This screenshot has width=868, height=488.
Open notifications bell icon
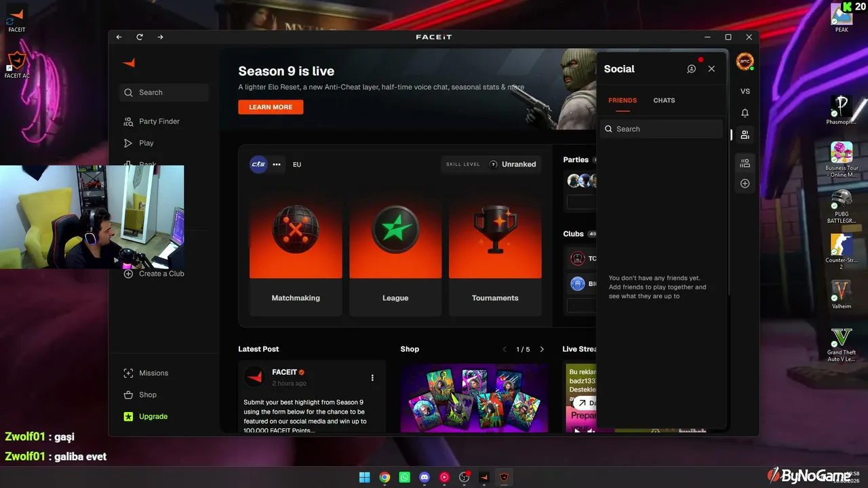click(x=745, y=113)
